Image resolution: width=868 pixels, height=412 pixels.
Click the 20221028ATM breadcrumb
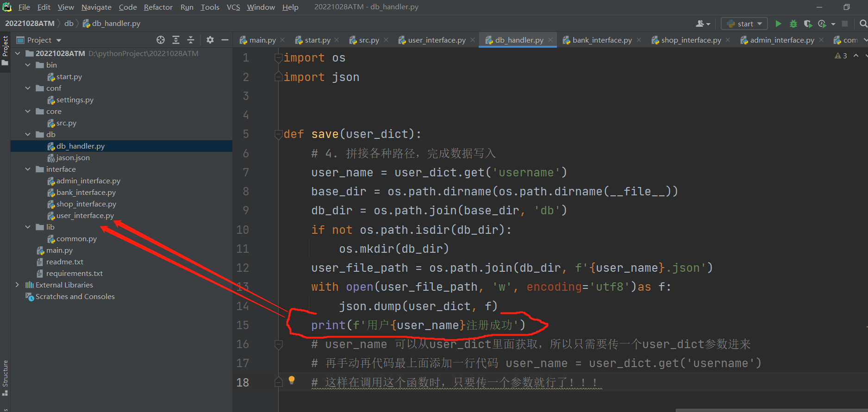(x=30, y=23)
